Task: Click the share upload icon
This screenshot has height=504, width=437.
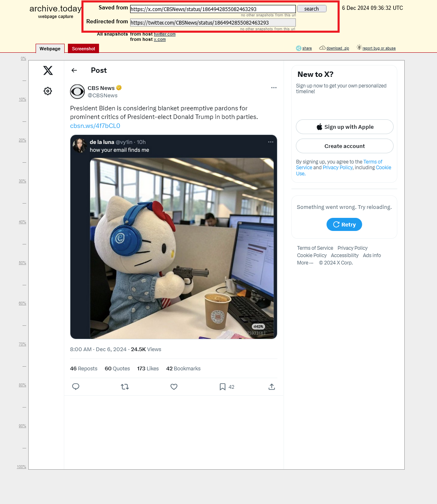Action: (x=272, y=387)
